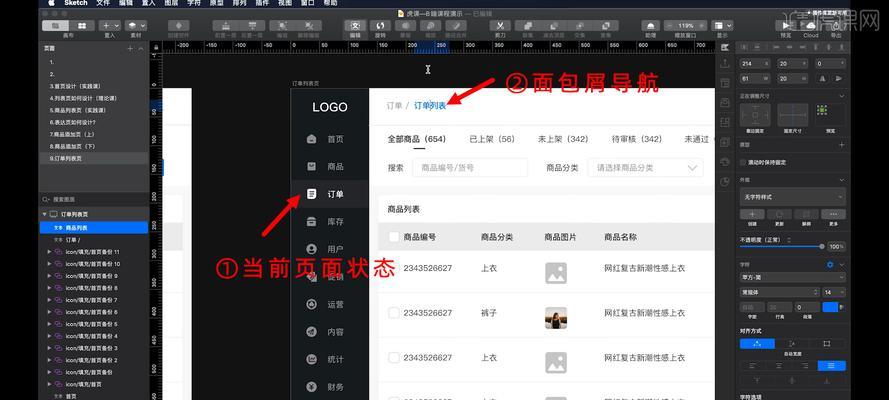Click the 旋转 rotate tool icon
The width and height of the screenshot is (889, 400).
380,25
